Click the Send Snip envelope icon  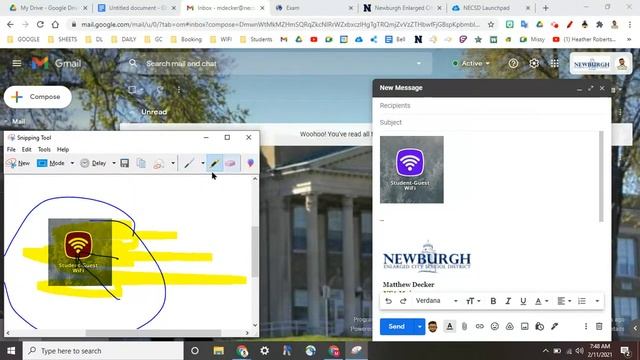coord(159,163)
